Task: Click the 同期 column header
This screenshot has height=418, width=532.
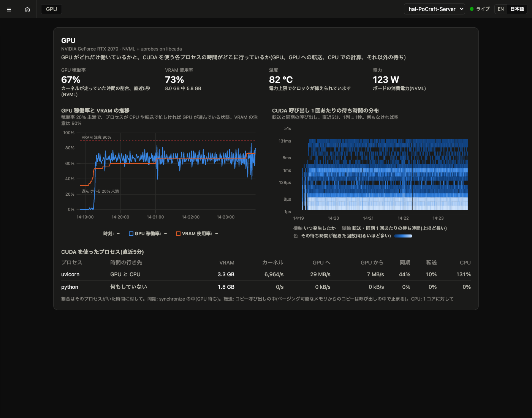Action: (405, 263)
